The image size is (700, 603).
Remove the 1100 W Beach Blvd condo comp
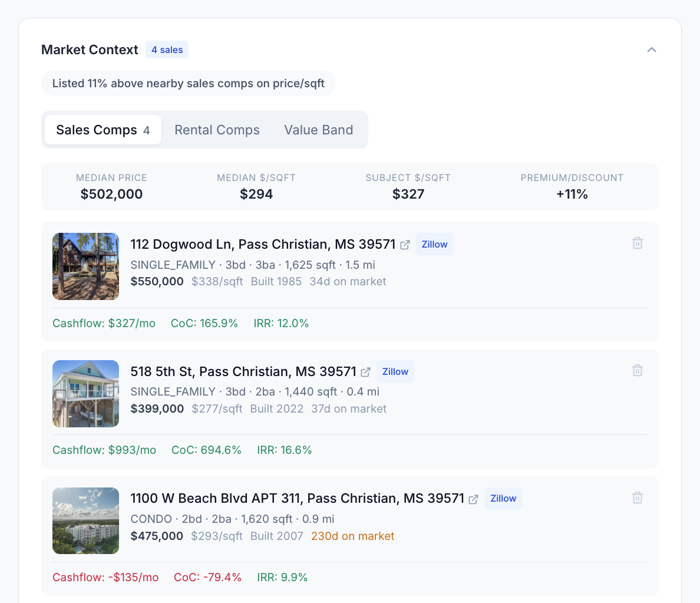(x=637, y=497)
